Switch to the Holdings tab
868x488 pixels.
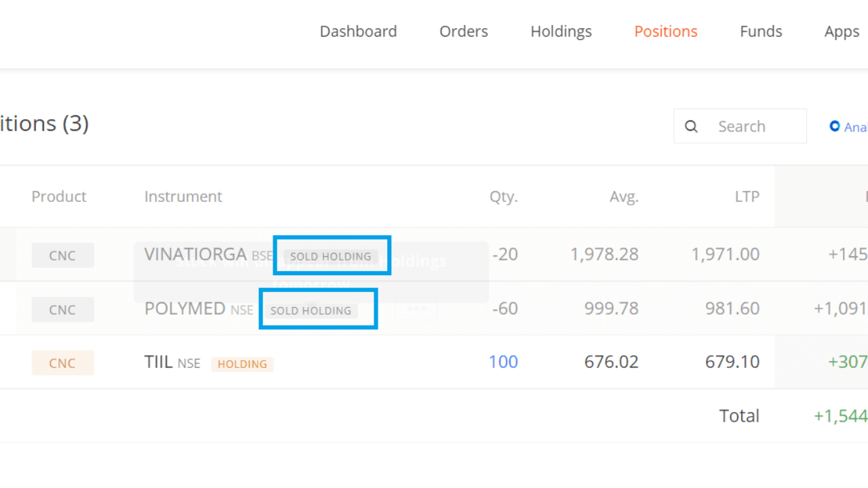coord(561,32)
